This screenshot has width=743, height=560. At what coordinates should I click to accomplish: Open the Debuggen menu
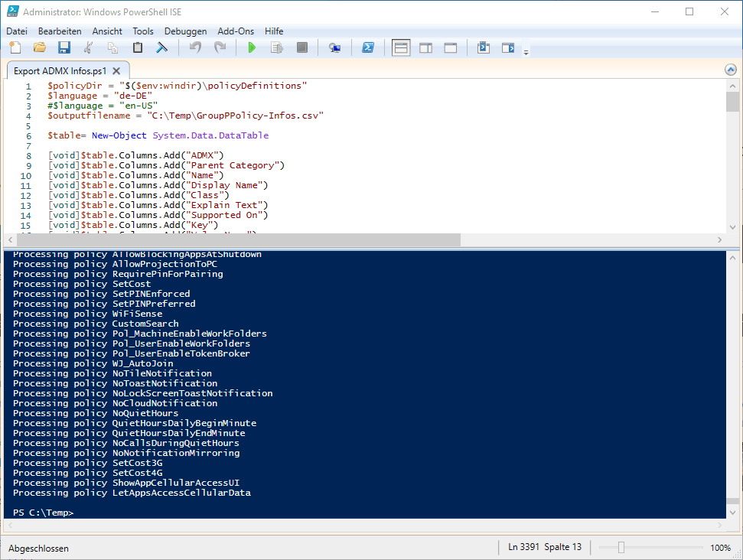pyautogui.click(x=185, y=31)
